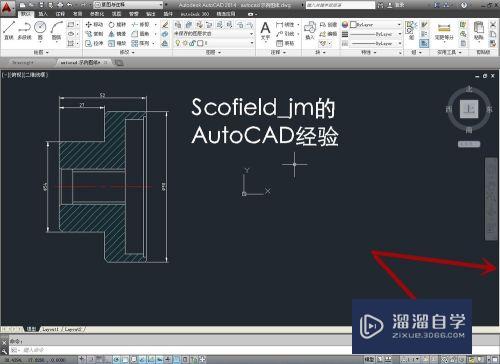Image resolution: width=500 pixels, height=364 pixels.
Task: Click the Edit block (编辑) tool
Action: (328, 34)
